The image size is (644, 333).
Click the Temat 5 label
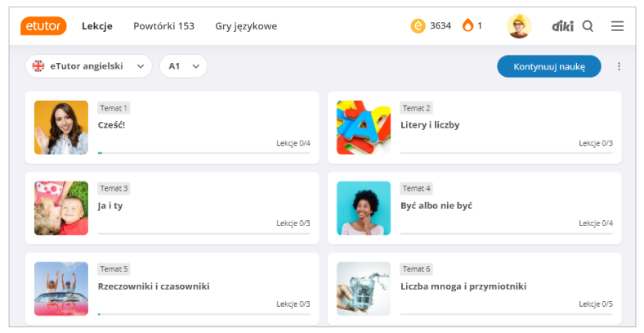pyautogui.click(x=114, y=269)
